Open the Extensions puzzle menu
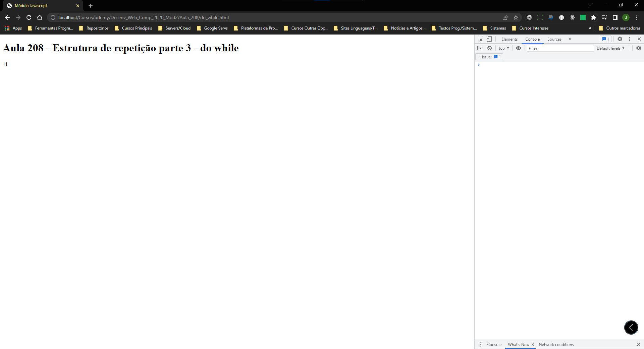The height and width of the screenshot is (349, 644). 594,17
